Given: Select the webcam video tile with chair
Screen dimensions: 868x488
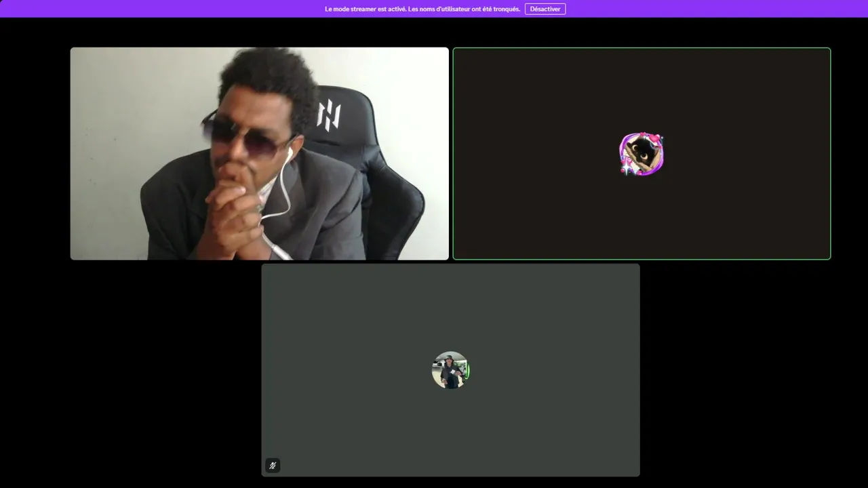Looking at the screenshot, I should pos(260,153).
